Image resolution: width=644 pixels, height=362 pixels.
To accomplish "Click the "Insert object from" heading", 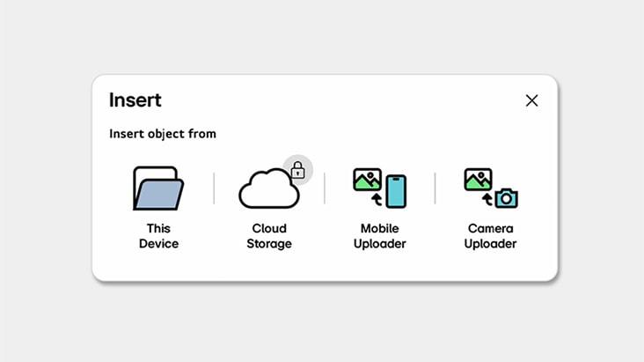I will click(x=163, y=134).
